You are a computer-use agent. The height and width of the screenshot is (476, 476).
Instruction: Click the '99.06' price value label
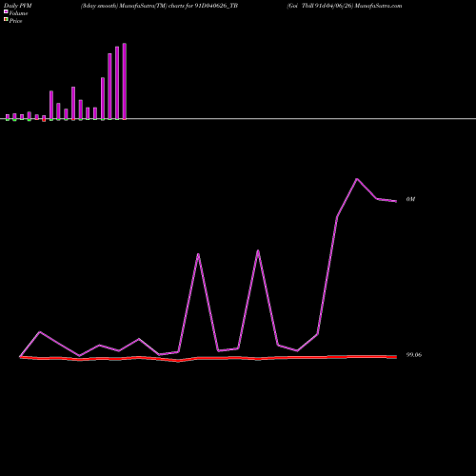pyautogui.click(x=414, y=355)
